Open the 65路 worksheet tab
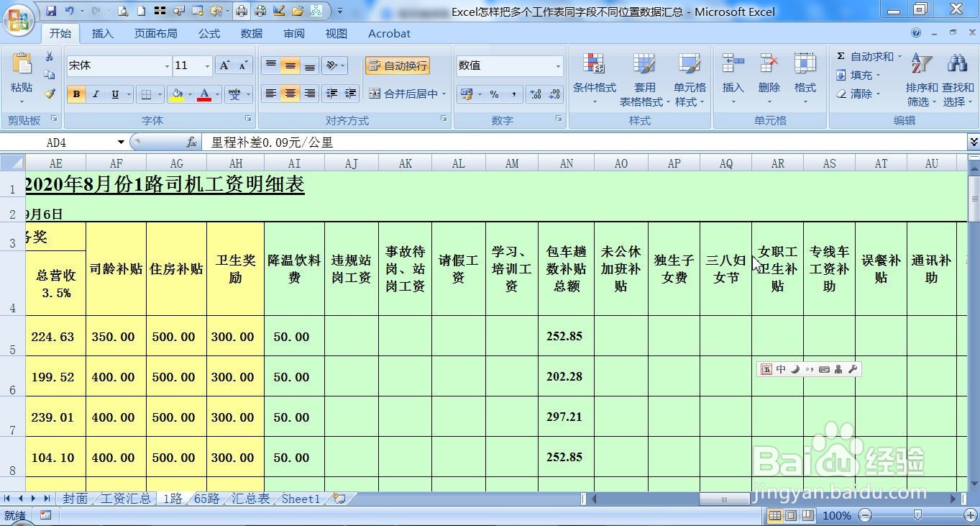The height and width of the screenshot is (526, 980). click(207, 498)
